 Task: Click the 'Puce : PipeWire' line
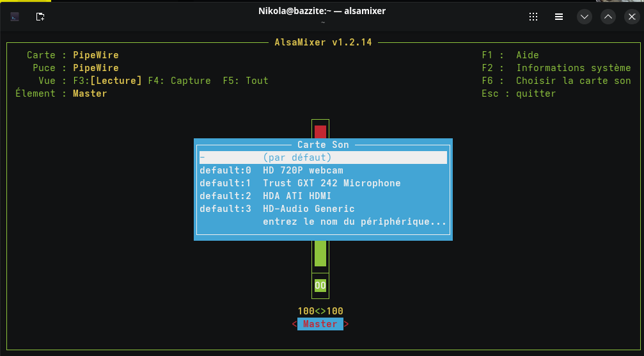[75, 68]
